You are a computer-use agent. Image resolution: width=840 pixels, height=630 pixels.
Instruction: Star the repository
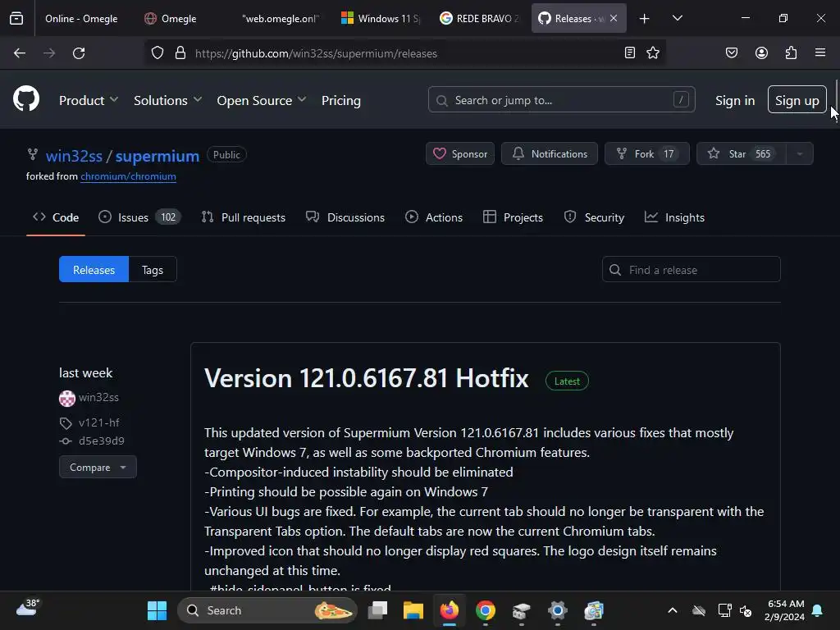click(x=742, y=153)
